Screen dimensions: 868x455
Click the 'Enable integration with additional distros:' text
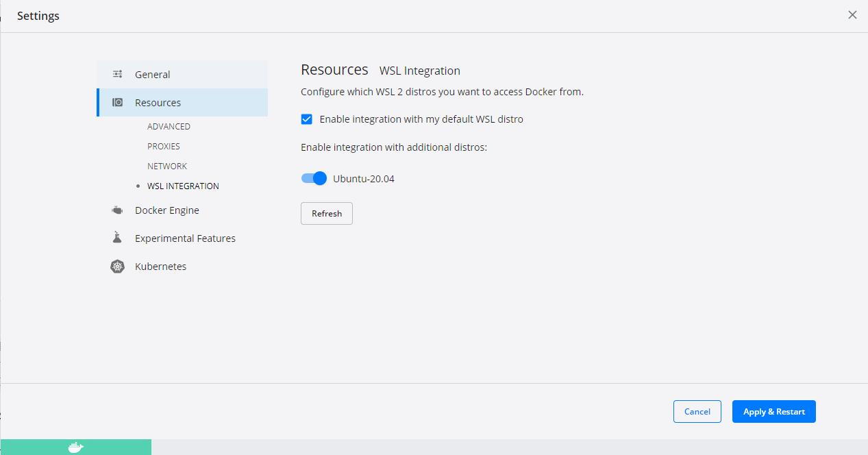pos(394,147)
